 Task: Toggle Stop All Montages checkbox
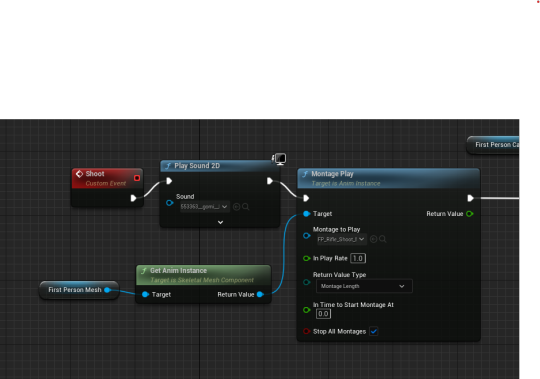(374, 331)
